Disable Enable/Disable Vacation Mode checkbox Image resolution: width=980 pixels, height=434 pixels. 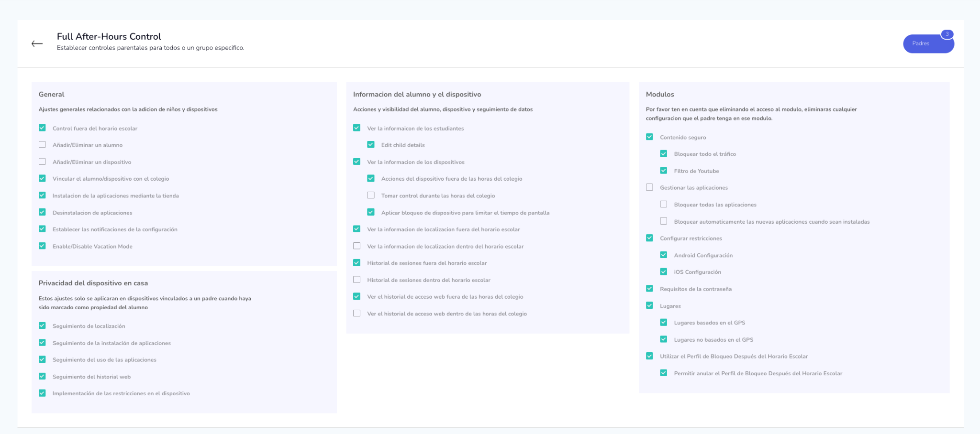pyautogui.click(x=42, y=246)
